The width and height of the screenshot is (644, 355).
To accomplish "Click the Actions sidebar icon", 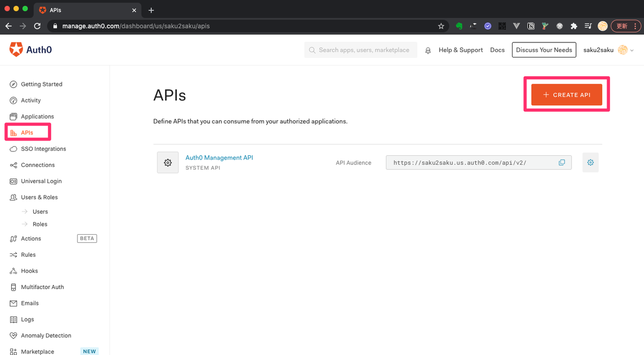I will [x=13, y=238].
